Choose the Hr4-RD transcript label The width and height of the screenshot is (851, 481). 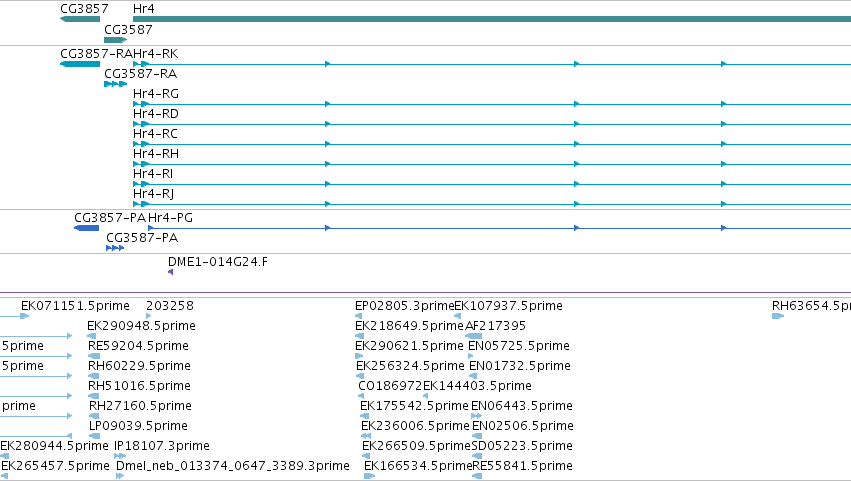point(156,114)
